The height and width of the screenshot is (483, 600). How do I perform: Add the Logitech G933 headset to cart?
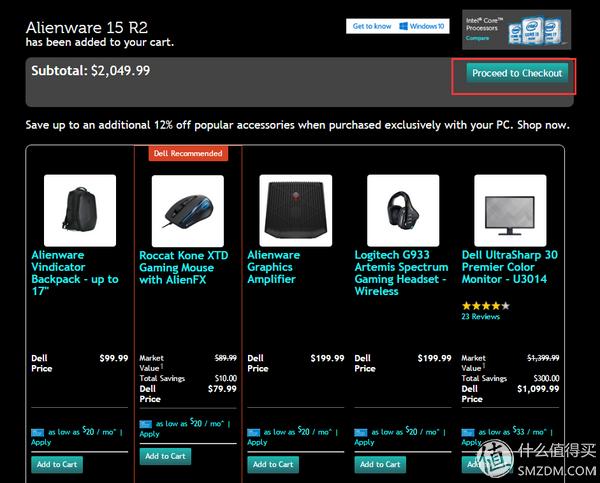pyautogui.click(x=380, y=464)
